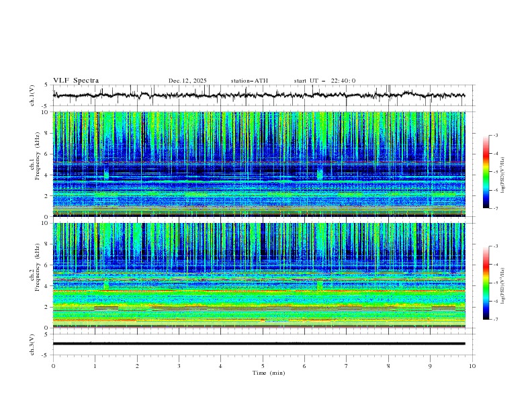This screenshot has height=411, width=532.
Task: Click the station=ATH label
Action: coord(249,81)
